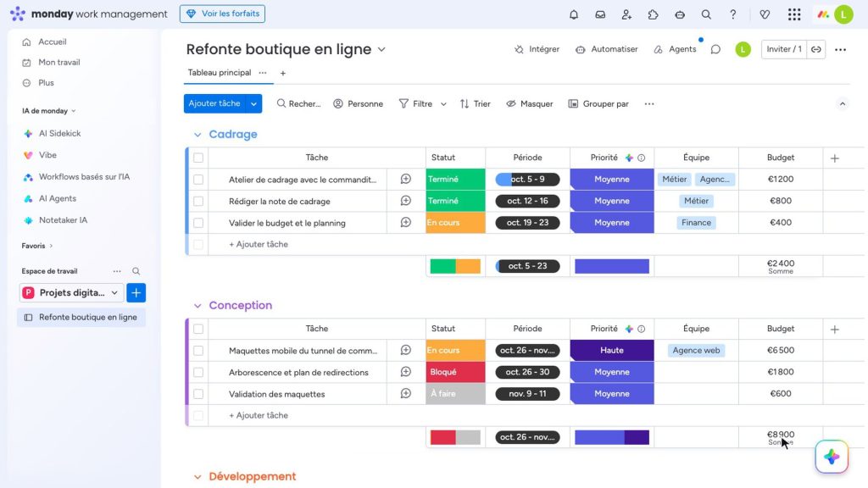Open the floating AI assistant sparkle button
This screenshot has width=868, height=488.
point(832,457)
